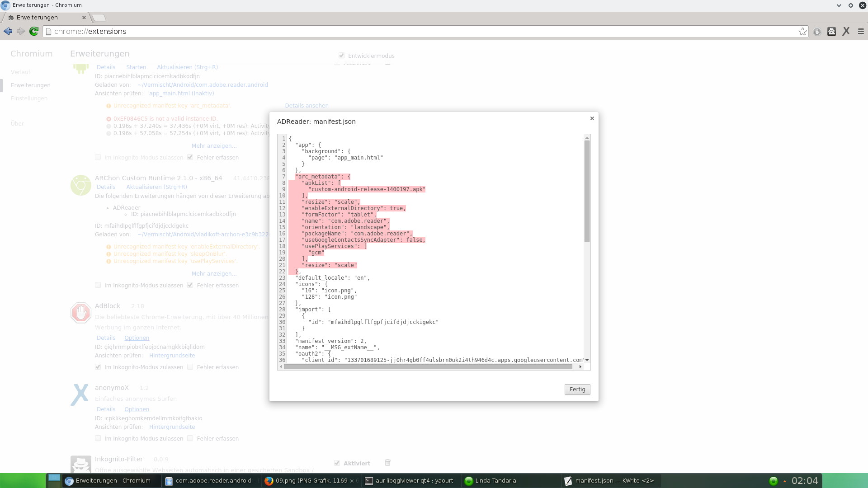Click Details ansehen link
Screen dimensions: 868x488
pyautogui.click(x=307, y=106)
